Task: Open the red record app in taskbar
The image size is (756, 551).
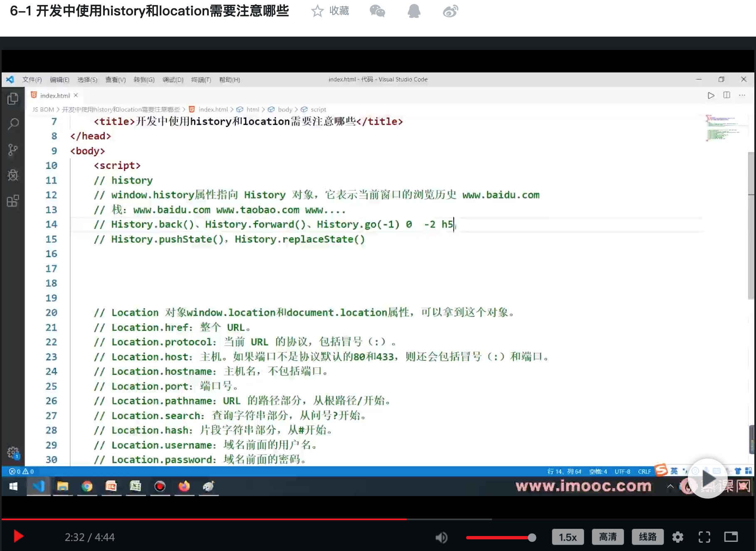Action: point(160,486)
